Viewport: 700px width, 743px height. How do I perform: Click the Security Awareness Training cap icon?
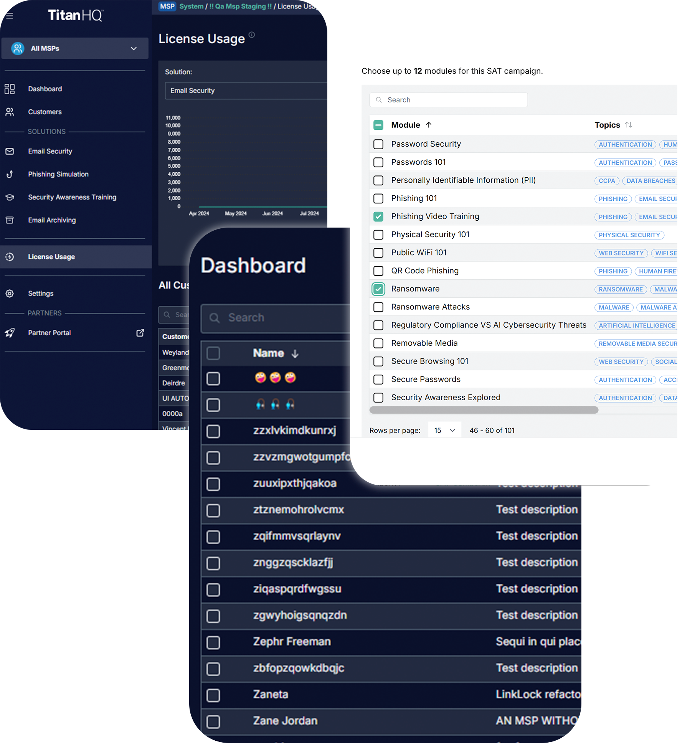click(10, 197)
